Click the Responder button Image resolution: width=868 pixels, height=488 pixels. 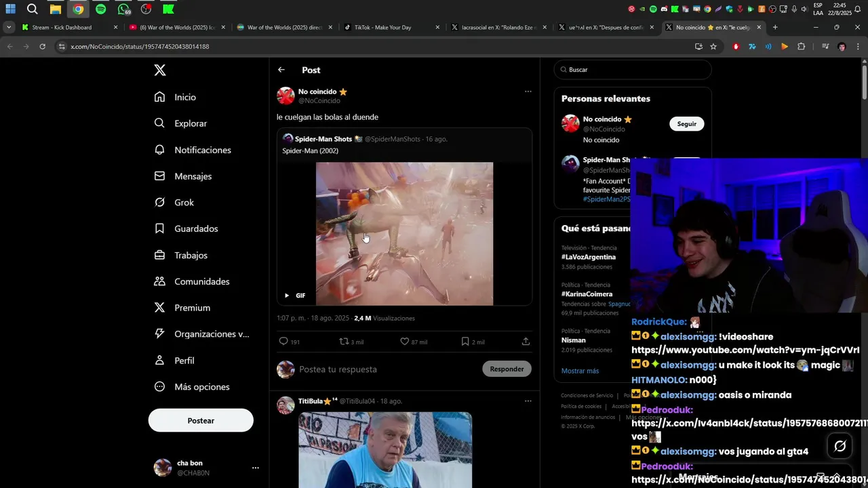[x=507, y=369]
